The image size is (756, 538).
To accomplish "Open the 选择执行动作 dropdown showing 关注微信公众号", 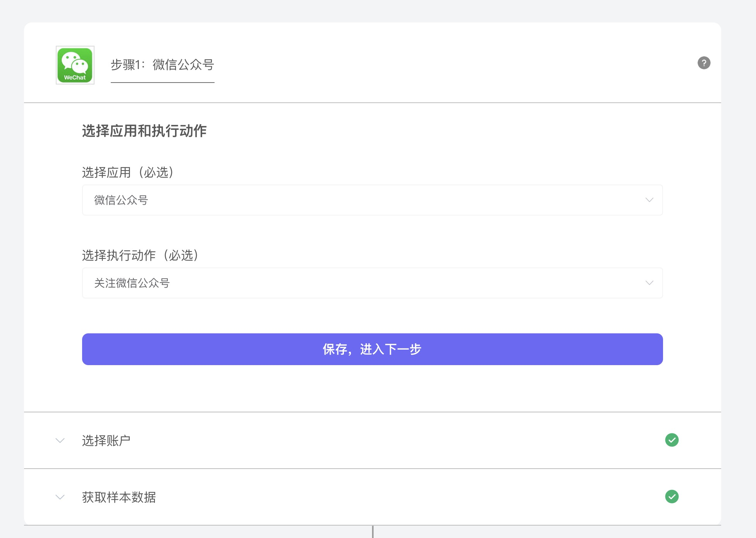I will (372, 283).
